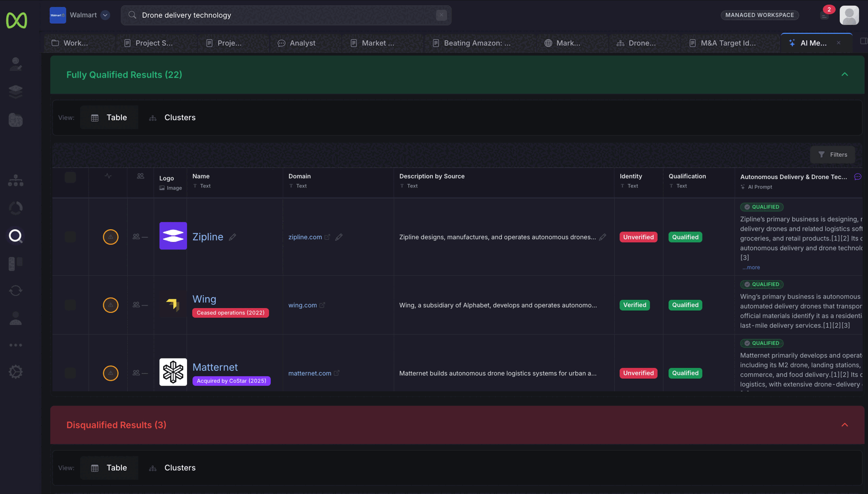Click the Managed Workspace badge
The image size is (868, 494).
point(759,15)
